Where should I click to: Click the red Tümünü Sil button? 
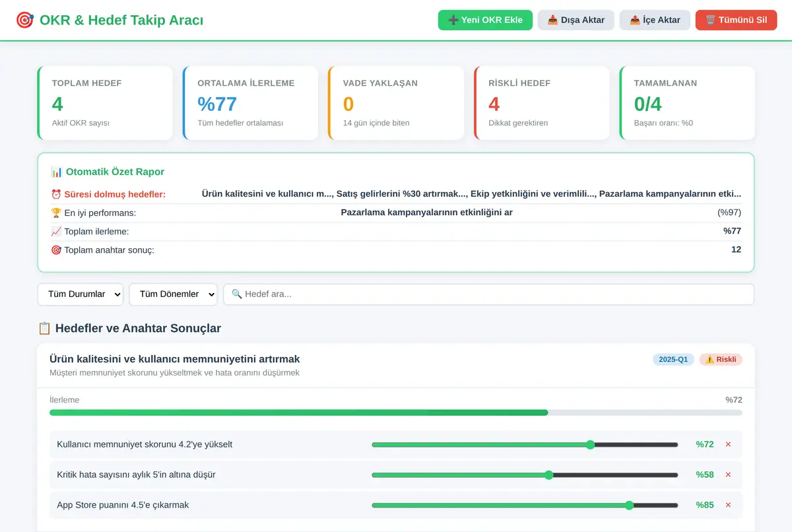(x=736, y=20)
